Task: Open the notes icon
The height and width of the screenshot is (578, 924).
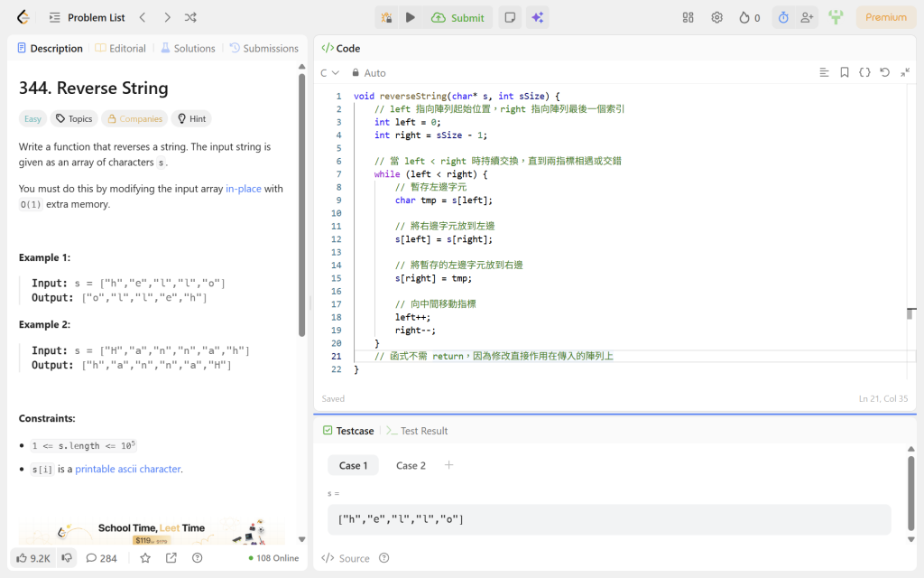Action: tap(511, 18)
